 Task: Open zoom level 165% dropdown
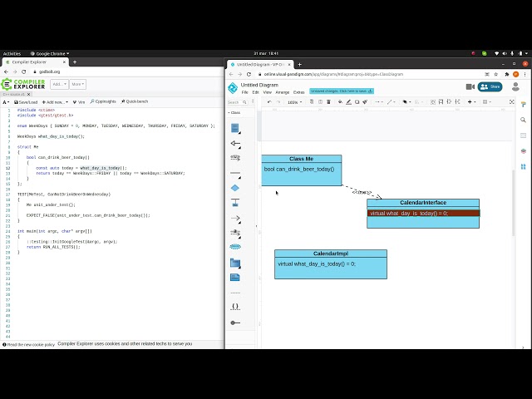point(294,102)
